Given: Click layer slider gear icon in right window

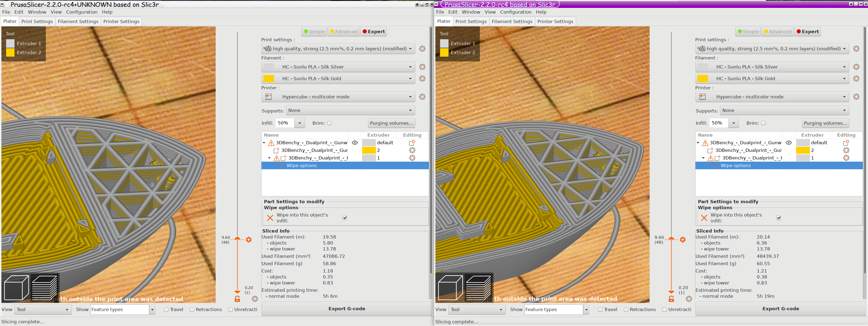Looking at the screenshot, I should 689,299.
